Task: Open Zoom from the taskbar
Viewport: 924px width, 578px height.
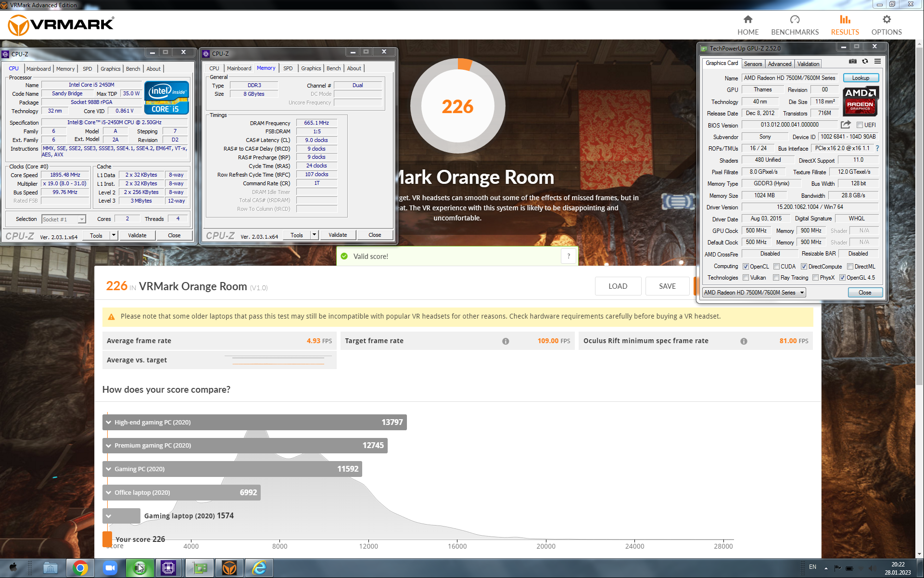Action: [x=110, y=568]
